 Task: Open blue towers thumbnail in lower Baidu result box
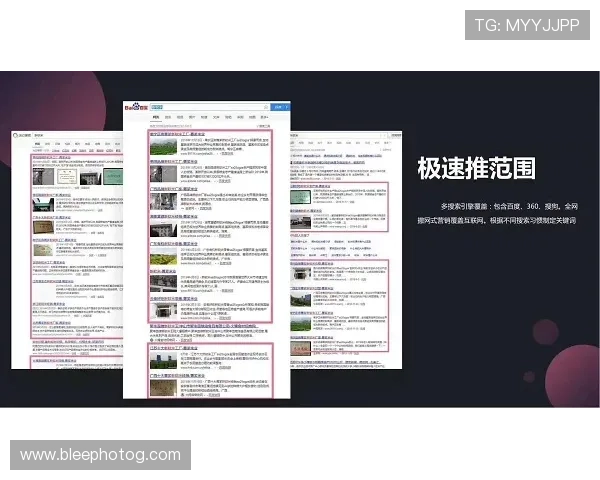163,361
